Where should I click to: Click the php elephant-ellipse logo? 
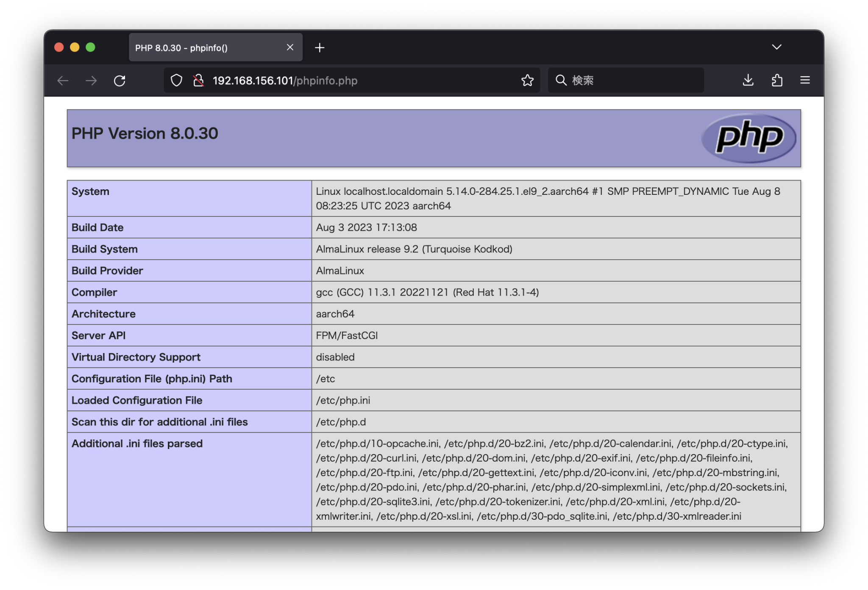(x=748, y=138)
